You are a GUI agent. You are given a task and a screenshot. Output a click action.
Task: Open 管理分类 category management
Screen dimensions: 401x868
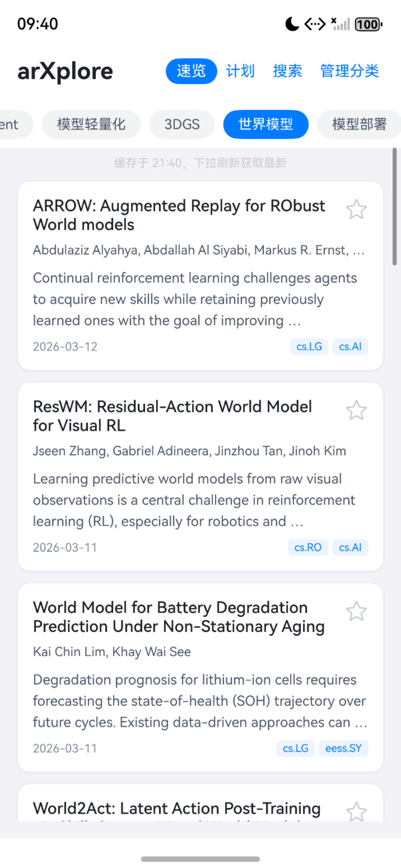point(349,71)
